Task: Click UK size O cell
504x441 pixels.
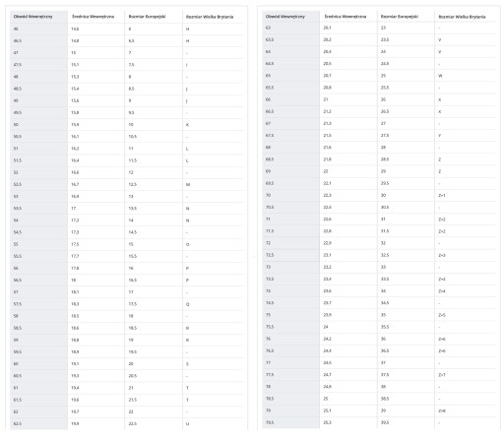Action: point(187,244)
